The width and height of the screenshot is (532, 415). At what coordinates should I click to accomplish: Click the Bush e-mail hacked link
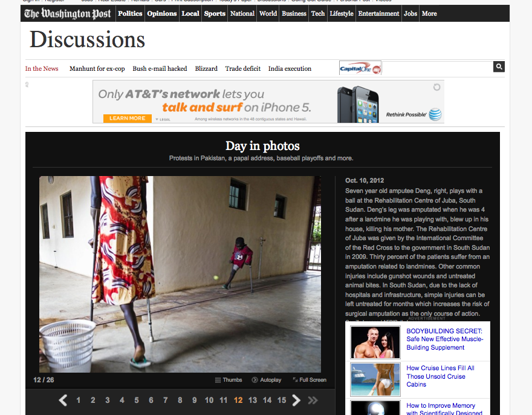click(x=160, y=68)
